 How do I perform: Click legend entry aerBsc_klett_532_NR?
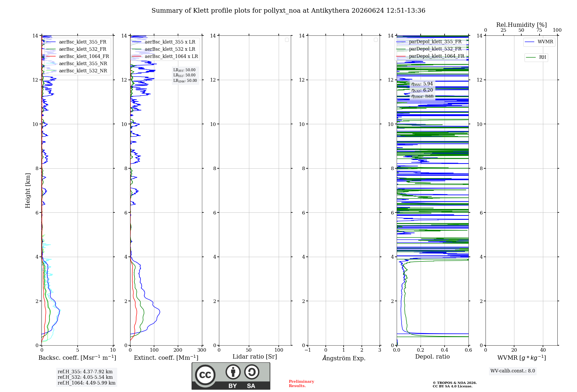(77, 71)
